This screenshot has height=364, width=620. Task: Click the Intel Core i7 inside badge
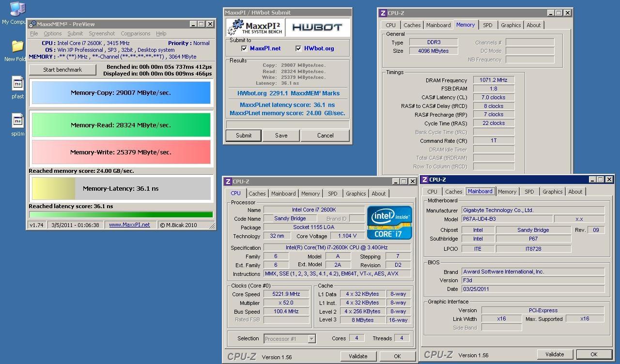tap(389, 222)
